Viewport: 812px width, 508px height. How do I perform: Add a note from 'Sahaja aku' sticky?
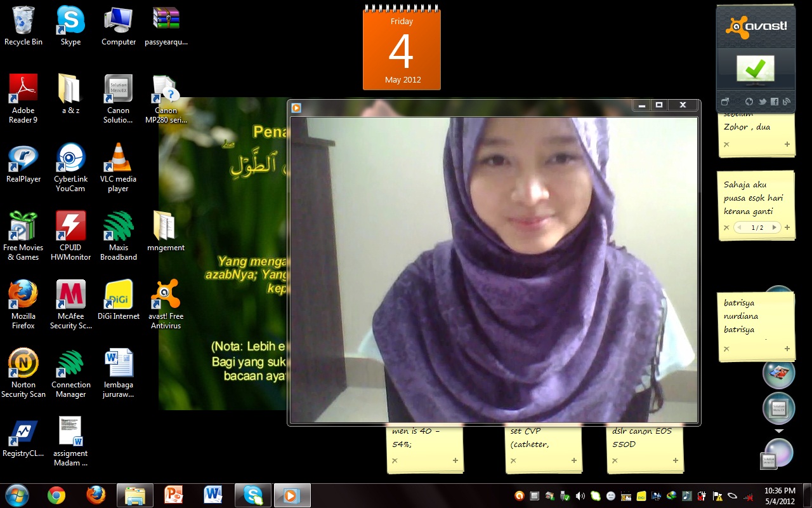(x=787, y=227)
